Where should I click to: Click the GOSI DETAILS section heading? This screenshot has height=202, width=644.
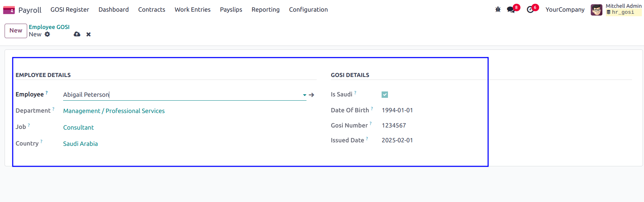pyautogui.click(x=350, y=75)
